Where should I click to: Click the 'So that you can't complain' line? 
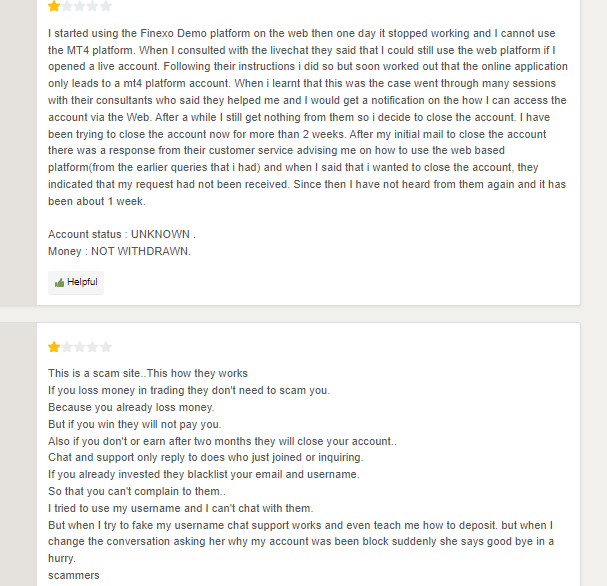tap(136, 491)
